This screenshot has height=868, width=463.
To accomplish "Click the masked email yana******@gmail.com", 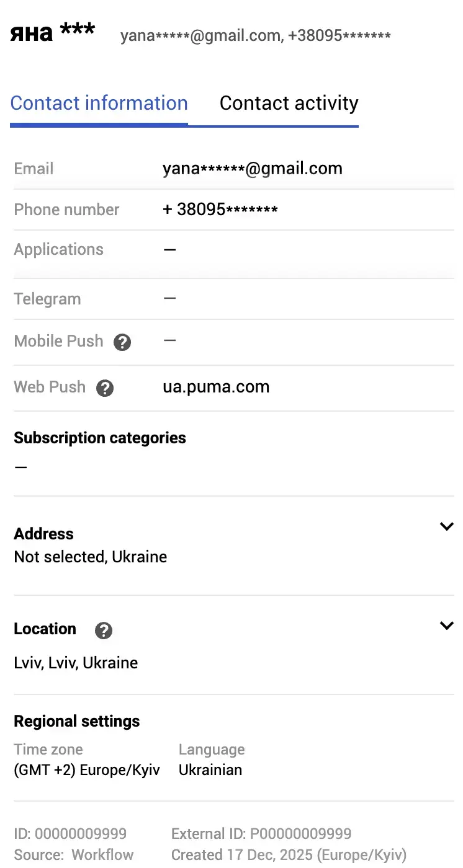I will 253,168.
